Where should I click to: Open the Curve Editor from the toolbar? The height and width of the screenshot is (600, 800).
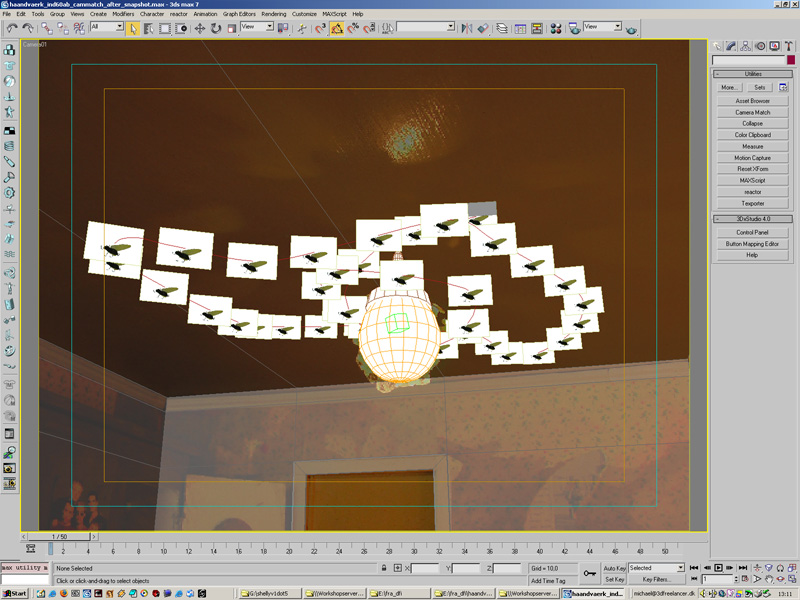[520, 29]
